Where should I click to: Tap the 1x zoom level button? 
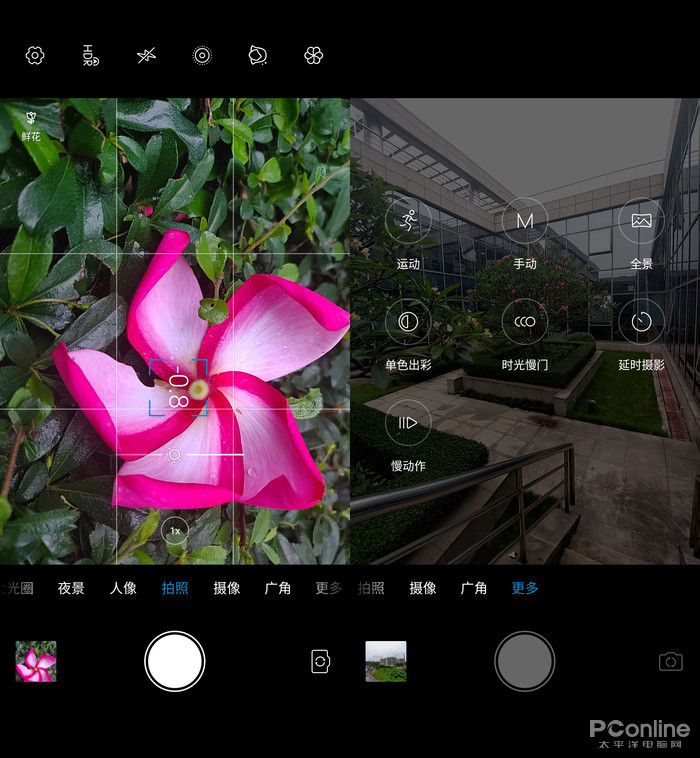pos(175,530)
